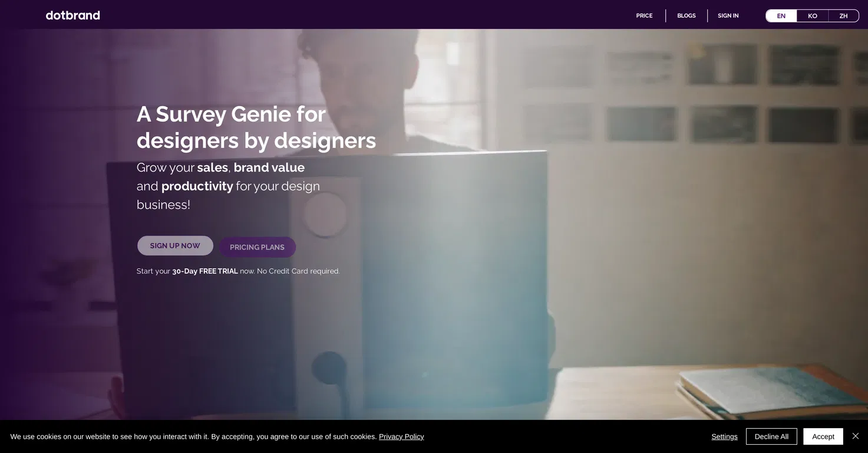Click the headline "A Survey Genie for designers by designers"
The height and width of the screenshot is (453, 868).
pyautogui.click(x=256, y=127)
